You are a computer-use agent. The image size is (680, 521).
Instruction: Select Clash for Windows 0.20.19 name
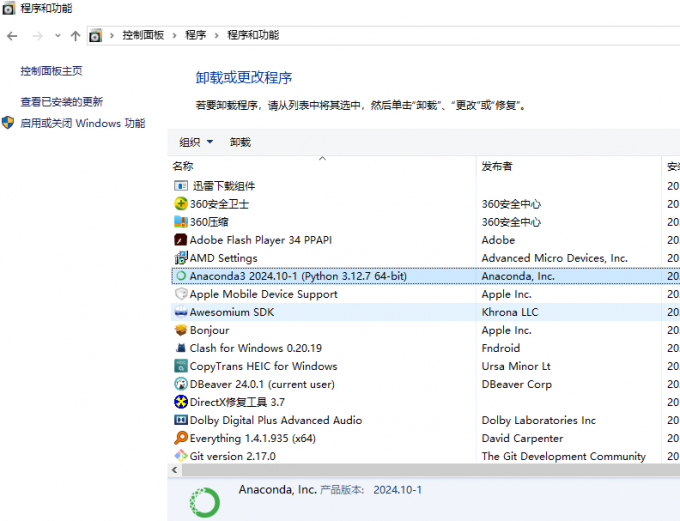[255, 348]
